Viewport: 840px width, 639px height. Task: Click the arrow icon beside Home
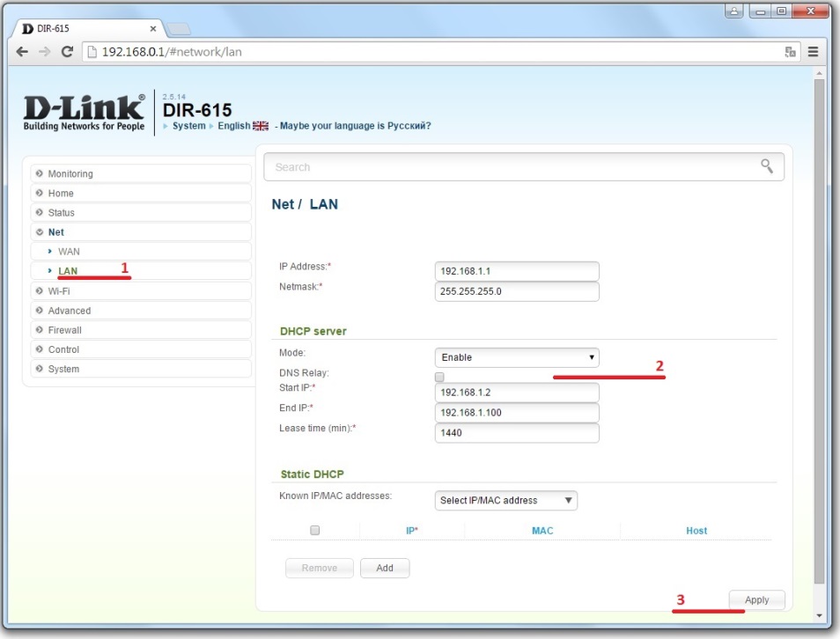tap(39, 193)
